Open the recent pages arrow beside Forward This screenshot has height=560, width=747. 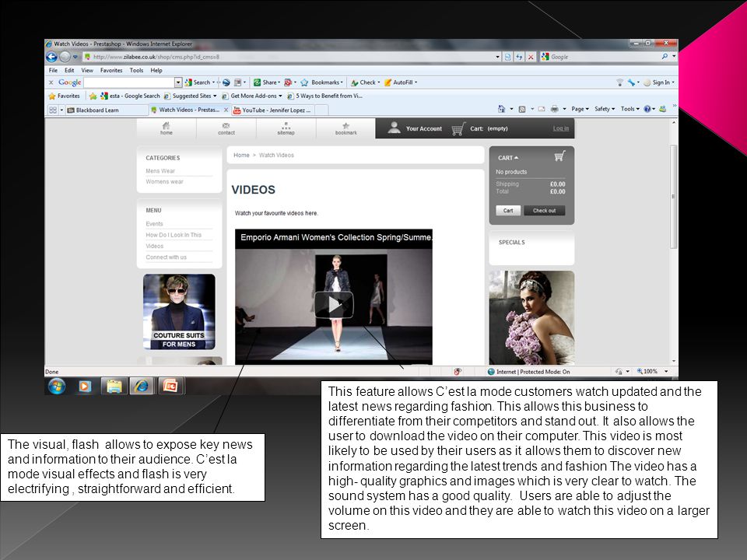coord(75,57)
